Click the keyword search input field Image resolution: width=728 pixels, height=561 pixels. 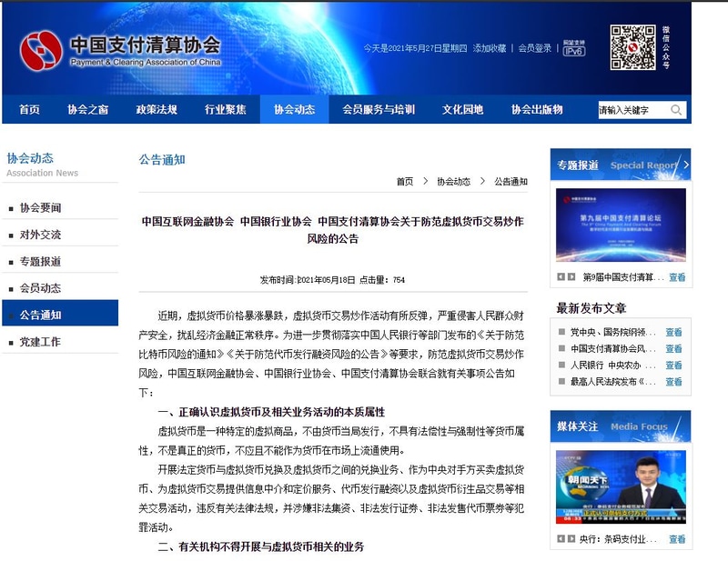633,110
